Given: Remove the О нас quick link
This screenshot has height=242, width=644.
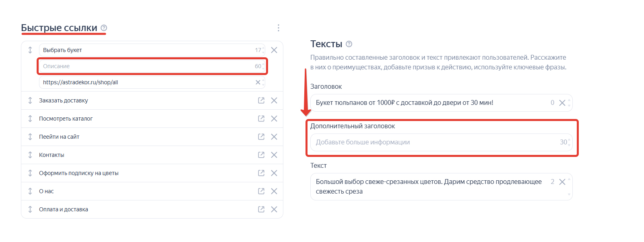Looking at the screenshot, I should [274, 191].
